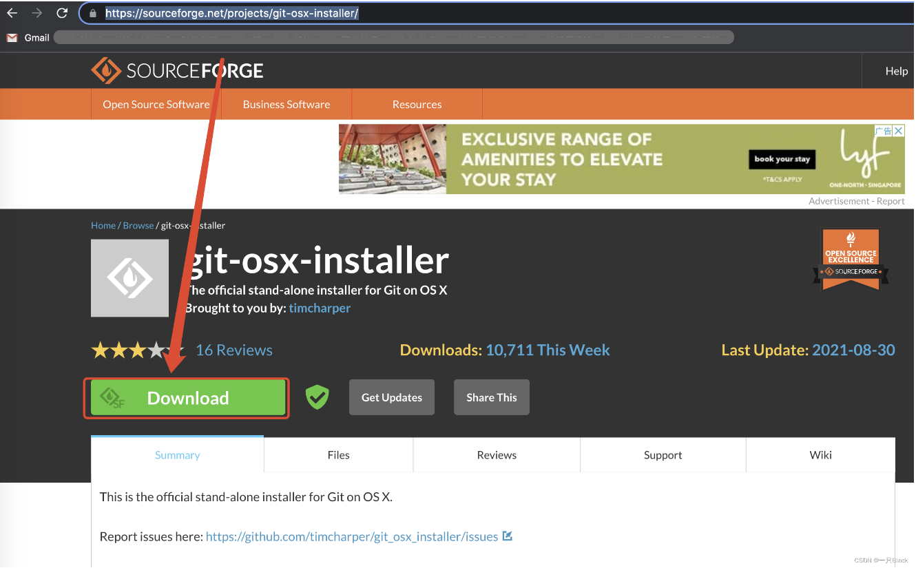Open the Help link in the header
The image size is (916, 588).
click(x=896, y=71)
